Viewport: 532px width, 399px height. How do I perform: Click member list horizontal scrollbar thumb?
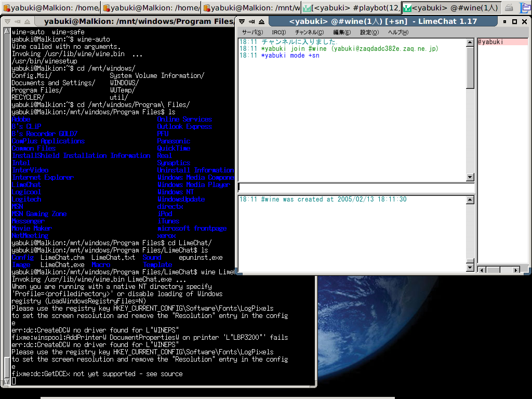493,270
